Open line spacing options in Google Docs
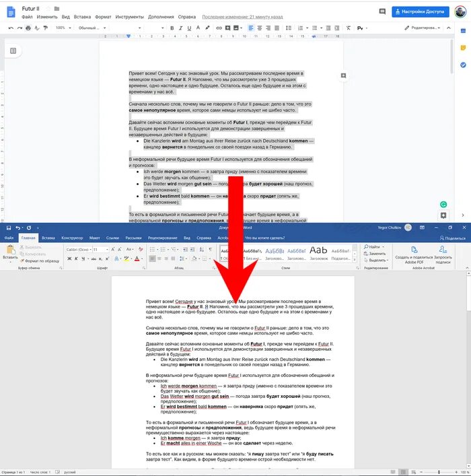 [289, 28]
